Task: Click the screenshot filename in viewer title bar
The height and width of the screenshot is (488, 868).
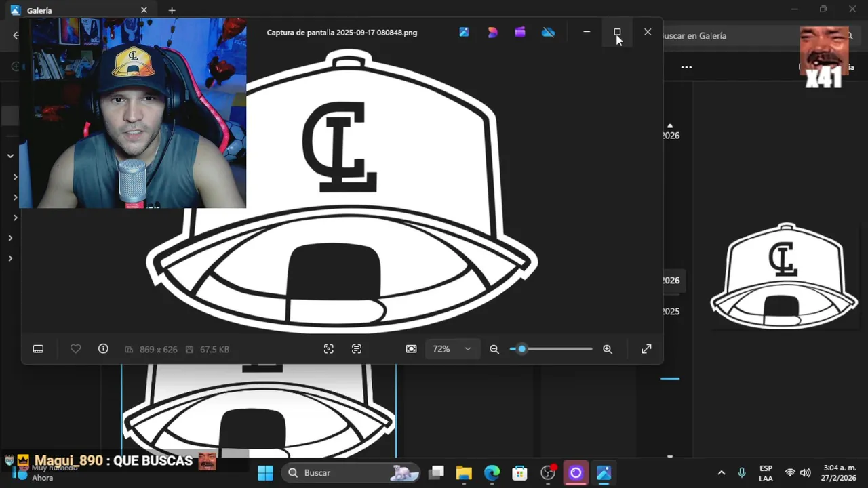Action: pyautogui.click(x=342, y=33)
